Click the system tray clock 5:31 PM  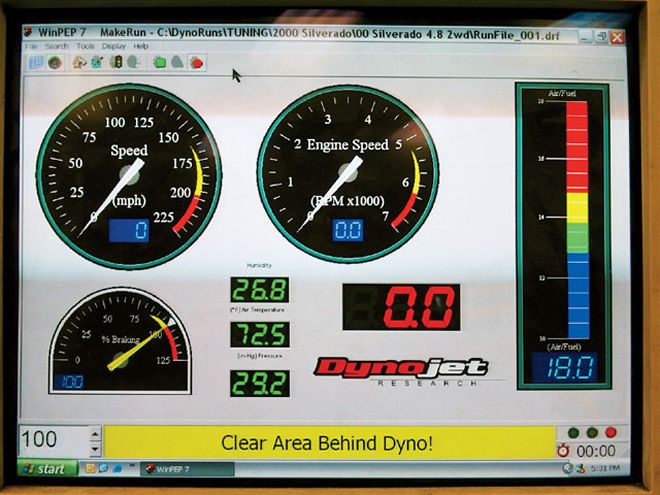605,468
